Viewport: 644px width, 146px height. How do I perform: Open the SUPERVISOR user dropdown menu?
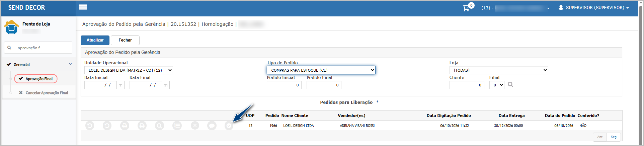tap(594, 7)
